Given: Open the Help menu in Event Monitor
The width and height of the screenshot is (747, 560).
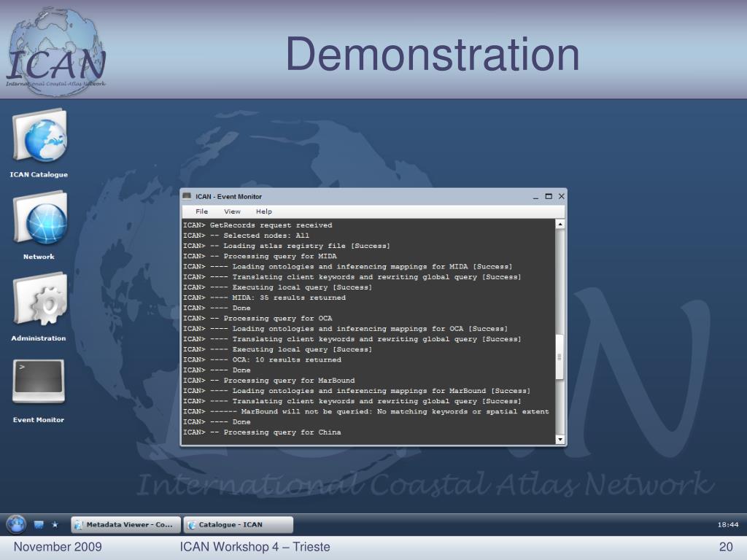Looking at the screenshot, I should [263, 211].
